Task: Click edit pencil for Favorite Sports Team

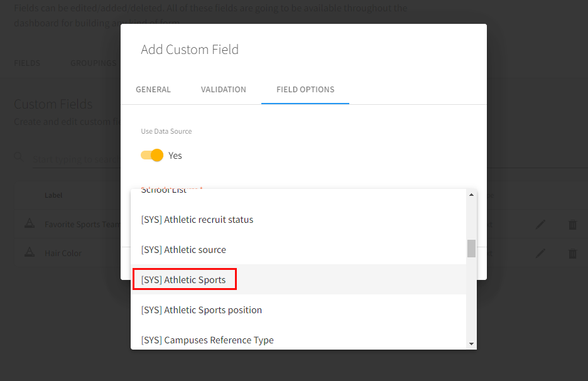Action: click(540, 225)
